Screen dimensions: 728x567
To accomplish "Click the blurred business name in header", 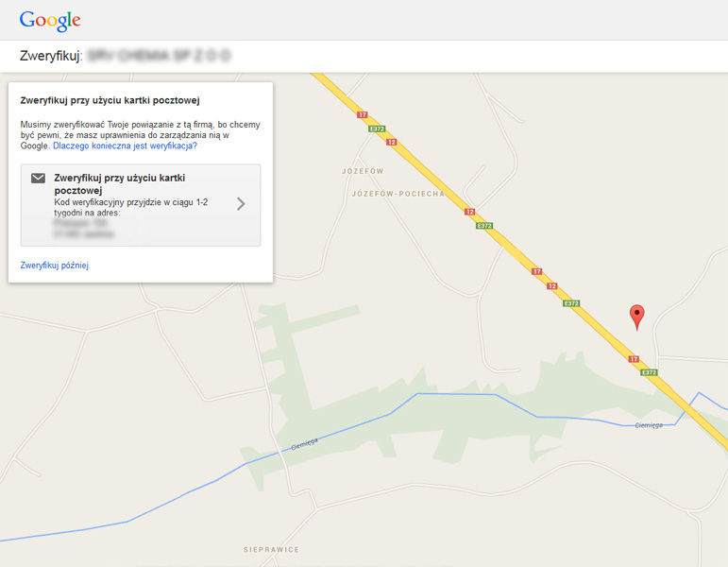I will click(x=159, y=56).
